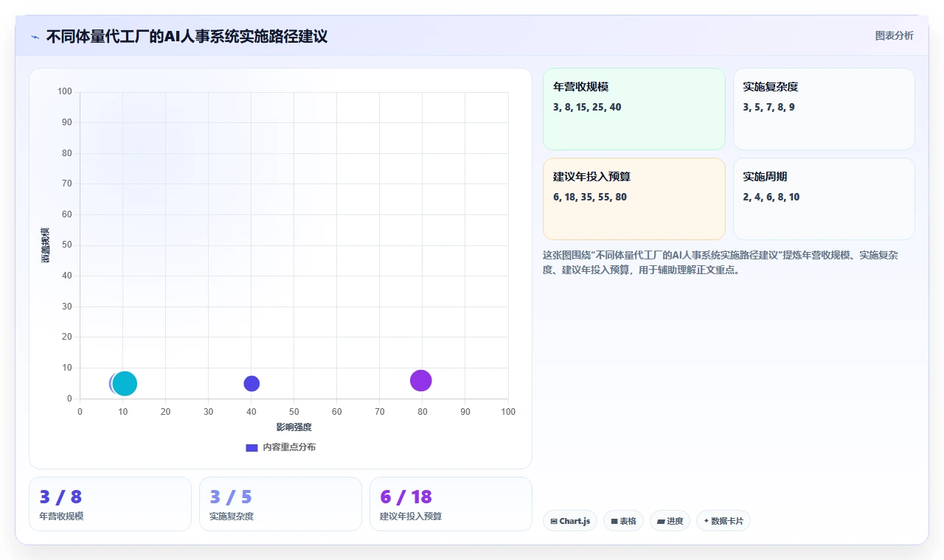Click the Chart.js tag
Image resolution: width=944 pixels, height=560 pixels.
(570, 521)
